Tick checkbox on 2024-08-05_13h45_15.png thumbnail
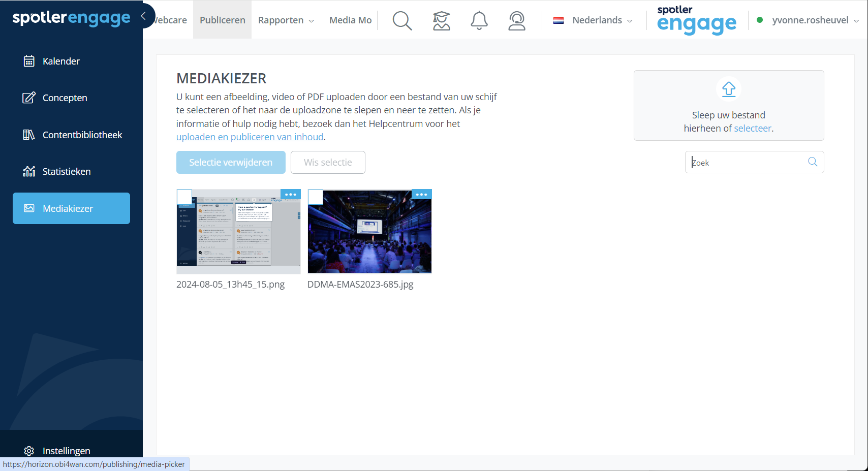This screenshot has width=868, height=471. [184, 197]
